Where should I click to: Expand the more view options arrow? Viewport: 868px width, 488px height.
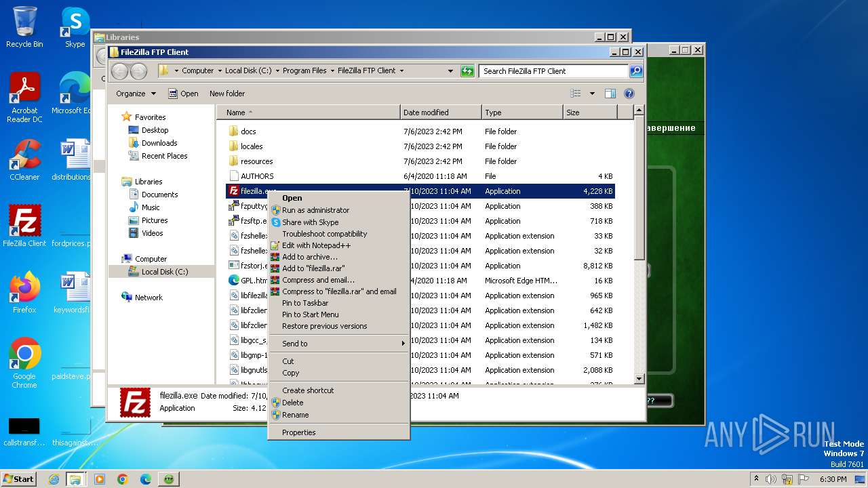pos(592,94)
